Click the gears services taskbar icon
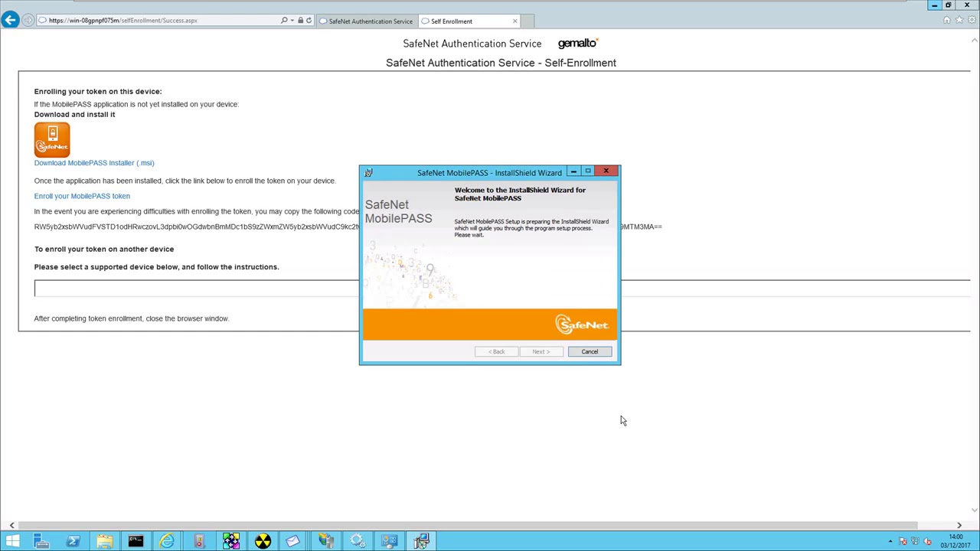The height and width of the screenshot is (551, 980). pos(357,542)
